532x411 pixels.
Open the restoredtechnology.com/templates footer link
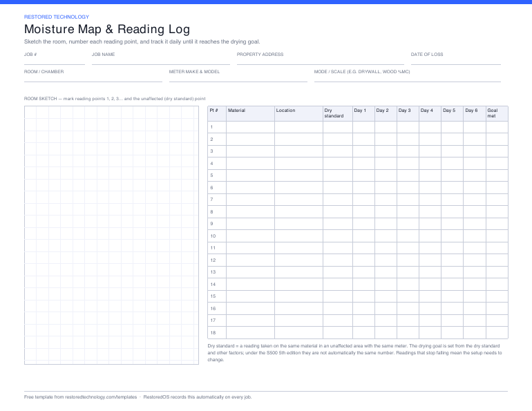(x=101, y=396)
